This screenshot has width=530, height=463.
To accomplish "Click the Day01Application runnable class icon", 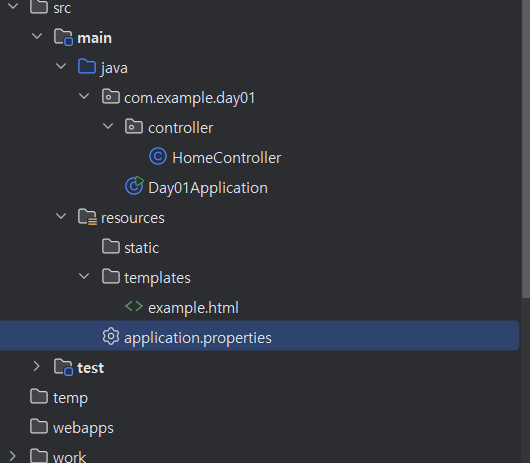I will (135, 186).
